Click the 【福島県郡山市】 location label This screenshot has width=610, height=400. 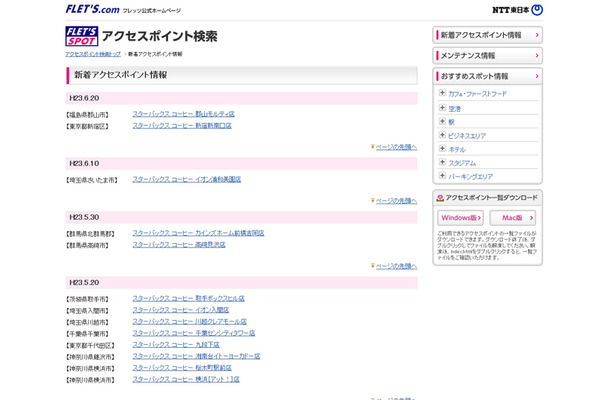87,115
